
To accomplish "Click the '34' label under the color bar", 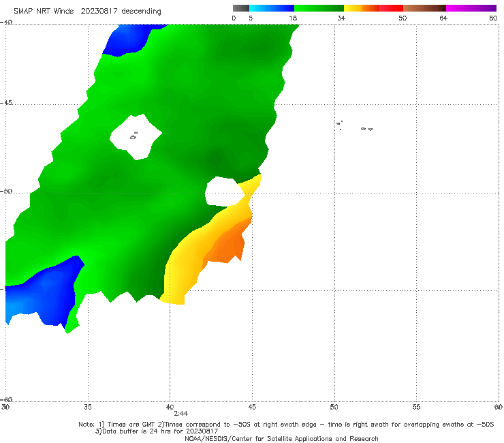I will click(x=341, y=18).
